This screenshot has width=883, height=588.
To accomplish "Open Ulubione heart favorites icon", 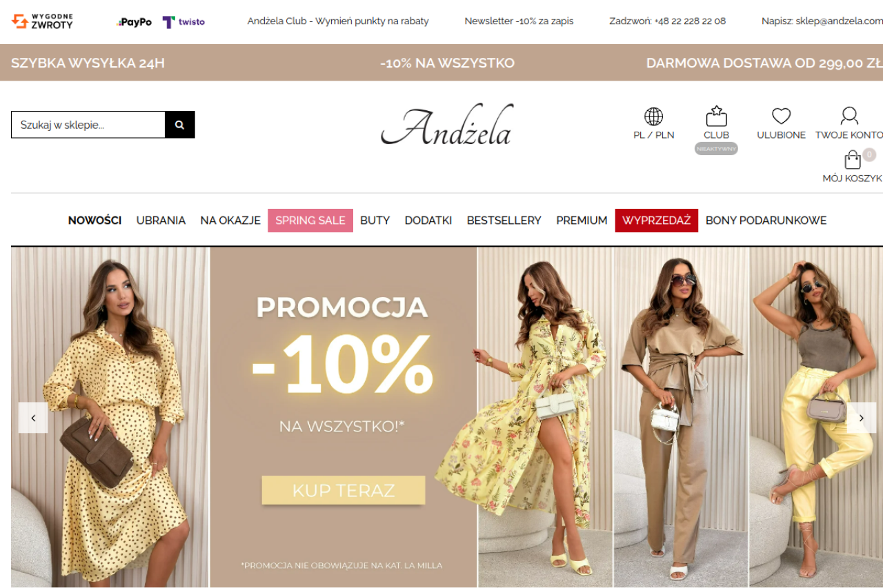I will (781, 116).
